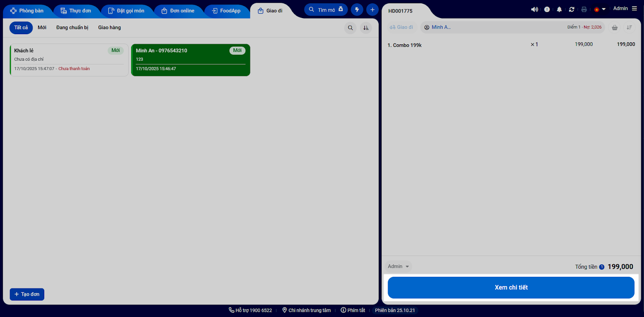Add a new order with plus icon

[x=372, y=10]
